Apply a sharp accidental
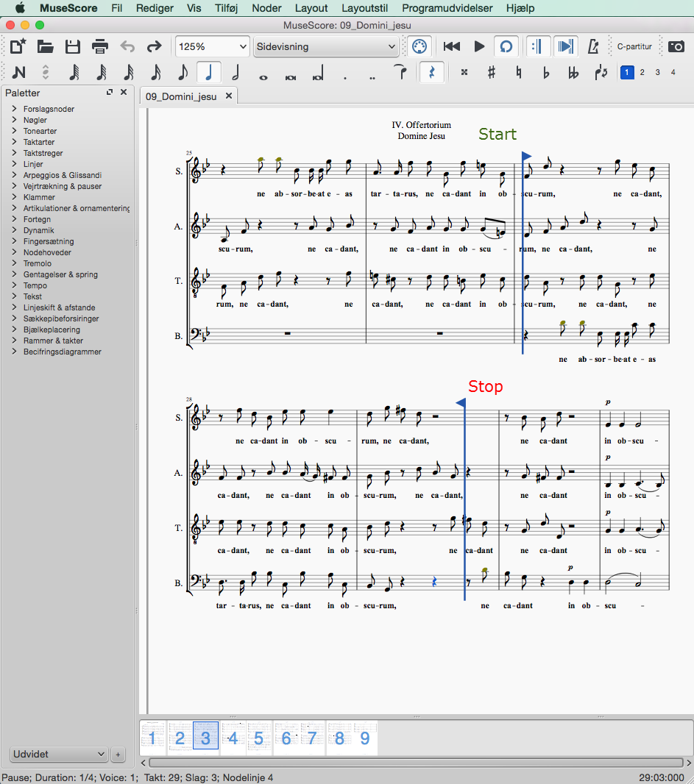 pyautogui.click(x=492, y=73)
